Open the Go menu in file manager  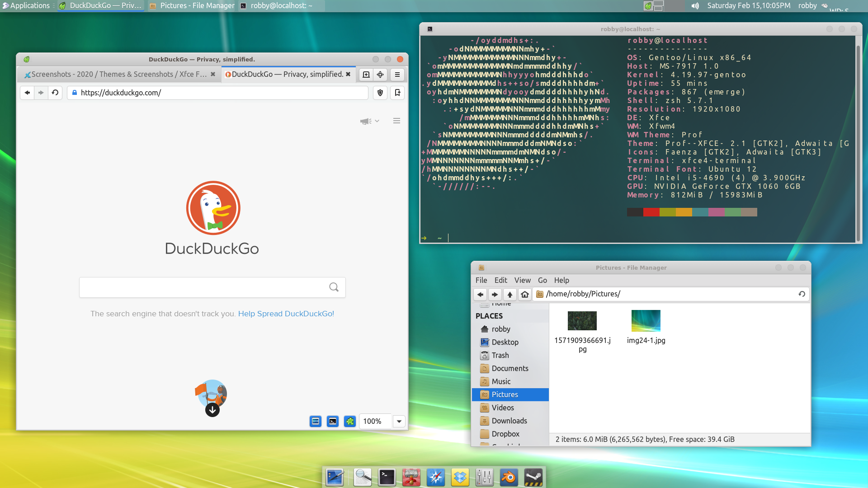point(542,280)
